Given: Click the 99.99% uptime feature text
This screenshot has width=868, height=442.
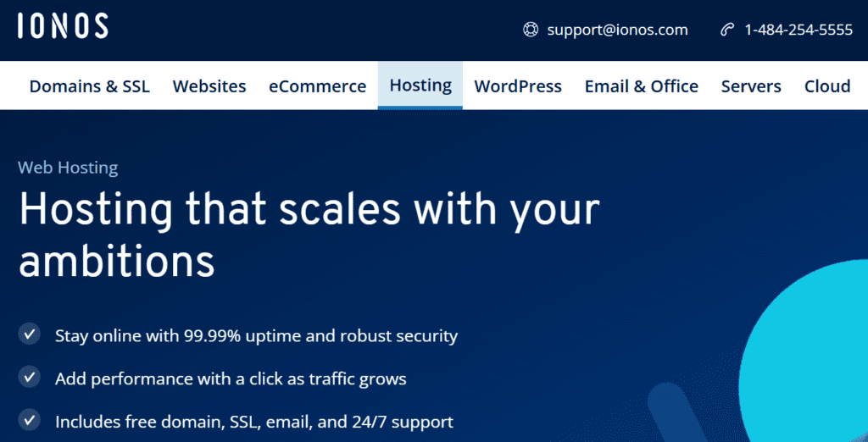Looking at the screenshot, I should coord(256,336).
